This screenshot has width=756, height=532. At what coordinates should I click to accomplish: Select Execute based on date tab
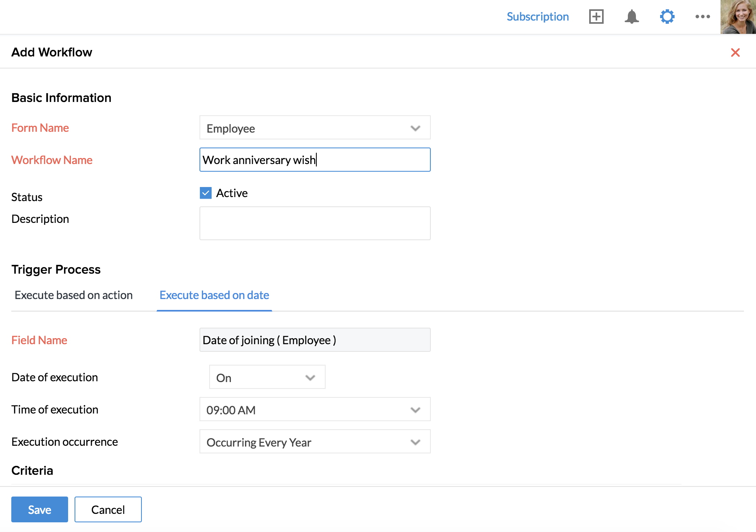pos(214,295)
